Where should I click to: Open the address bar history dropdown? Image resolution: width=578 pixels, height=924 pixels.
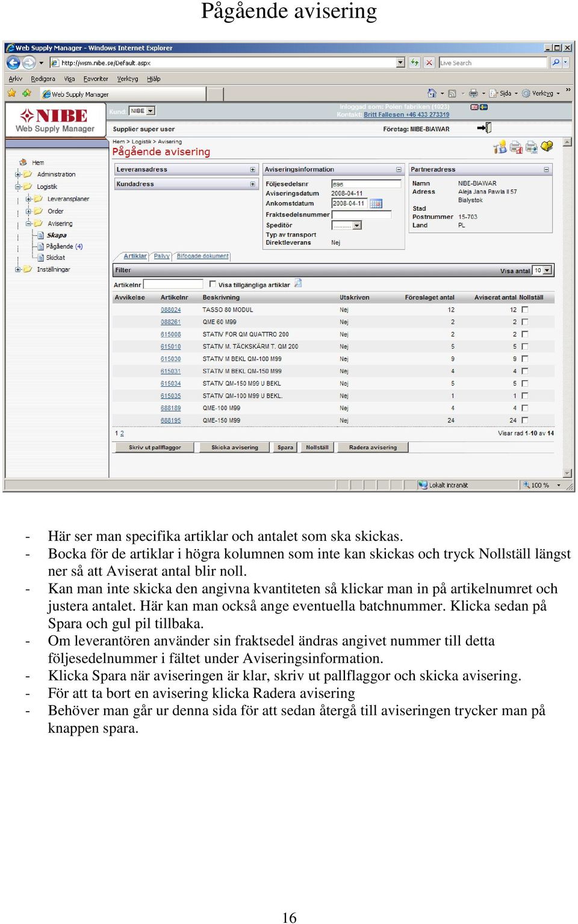(401, 62)
